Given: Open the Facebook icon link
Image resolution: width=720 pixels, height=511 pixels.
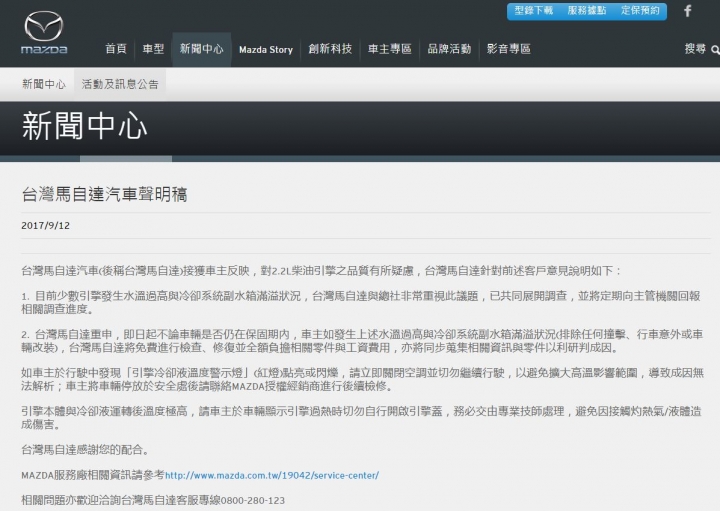Looking at the screenshot, I should 687,11.
